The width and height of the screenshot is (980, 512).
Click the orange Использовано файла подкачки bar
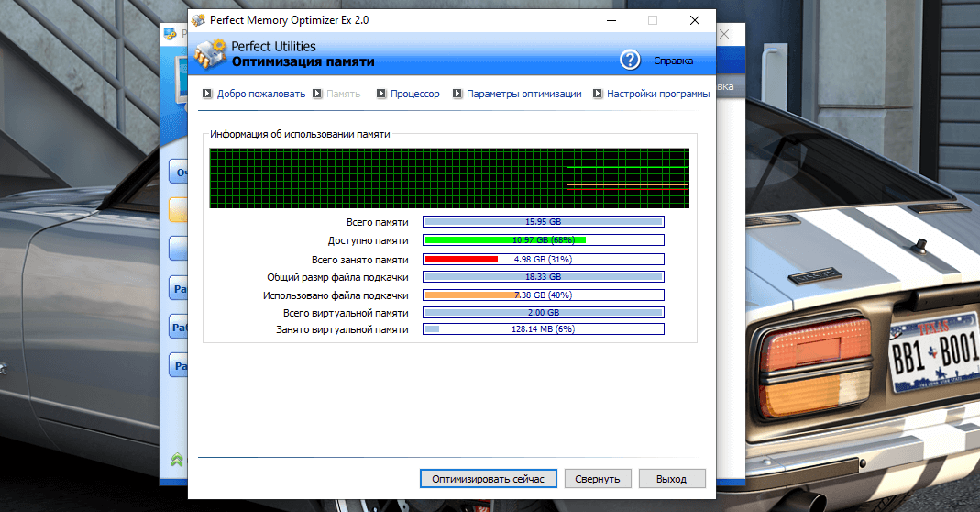click(470, 295)
